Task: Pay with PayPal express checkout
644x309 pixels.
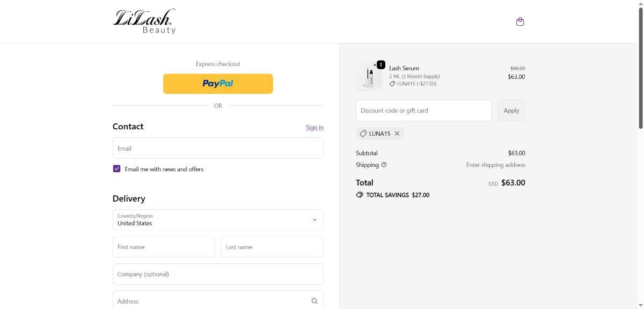Action: [x=218, y=84]
